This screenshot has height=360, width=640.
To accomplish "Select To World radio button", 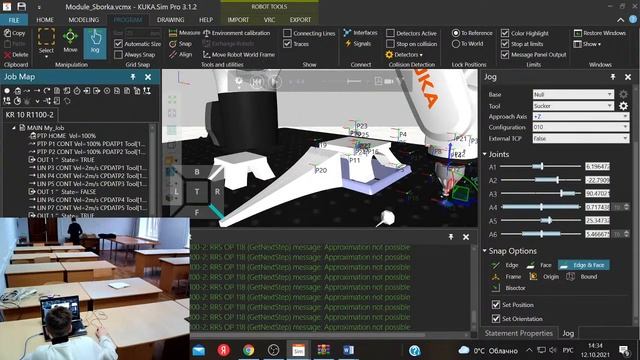I will click(x=456, y=44).
